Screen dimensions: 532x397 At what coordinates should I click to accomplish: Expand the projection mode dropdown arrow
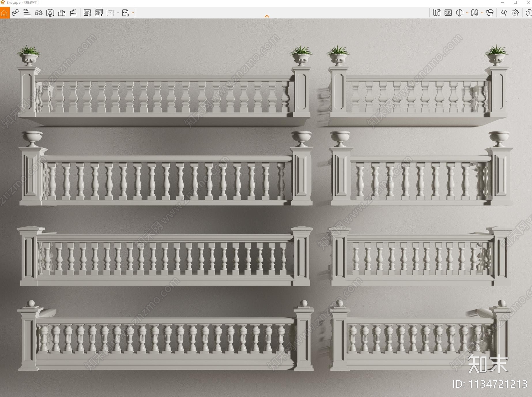point(467,13)
